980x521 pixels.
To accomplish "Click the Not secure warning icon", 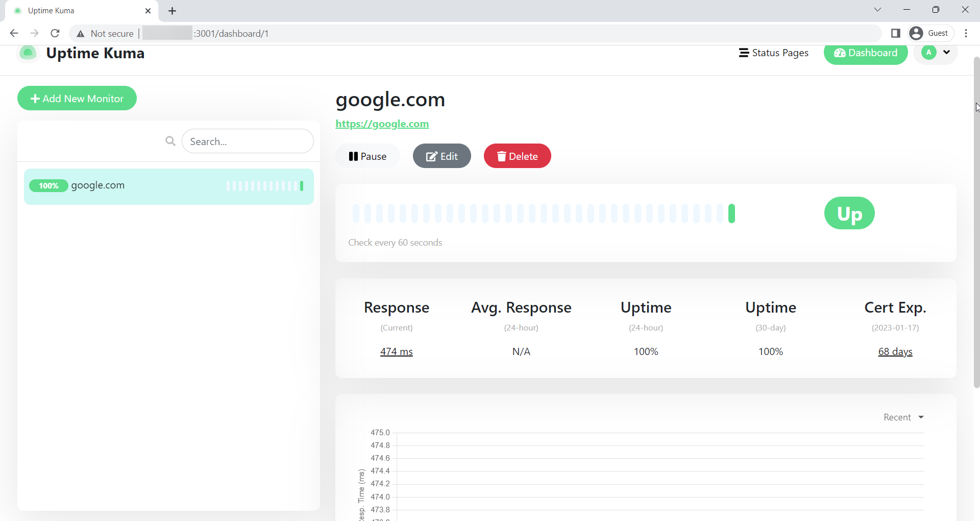I will (81, 34).
